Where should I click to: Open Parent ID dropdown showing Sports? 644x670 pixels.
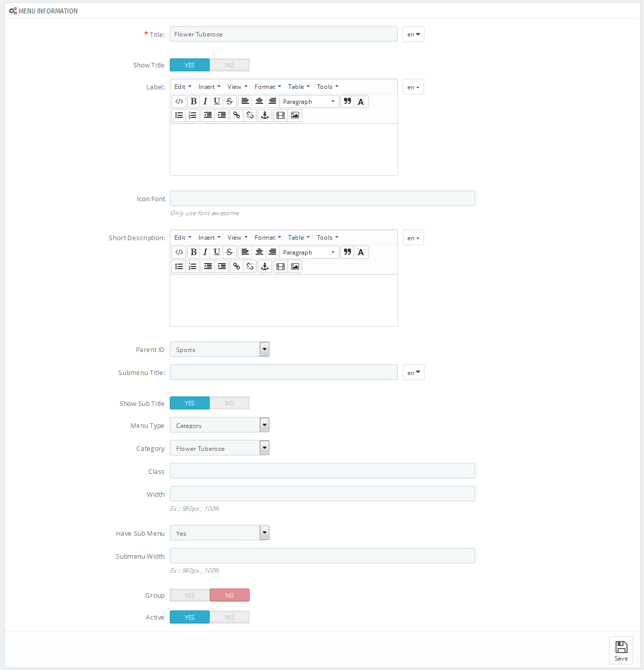click(220, 349)
